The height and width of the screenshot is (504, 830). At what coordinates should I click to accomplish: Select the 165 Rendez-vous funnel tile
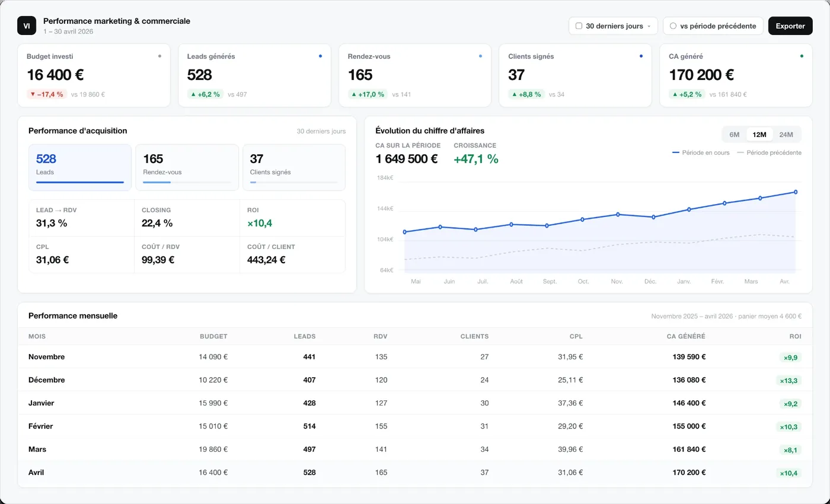(x=187, y=167)
